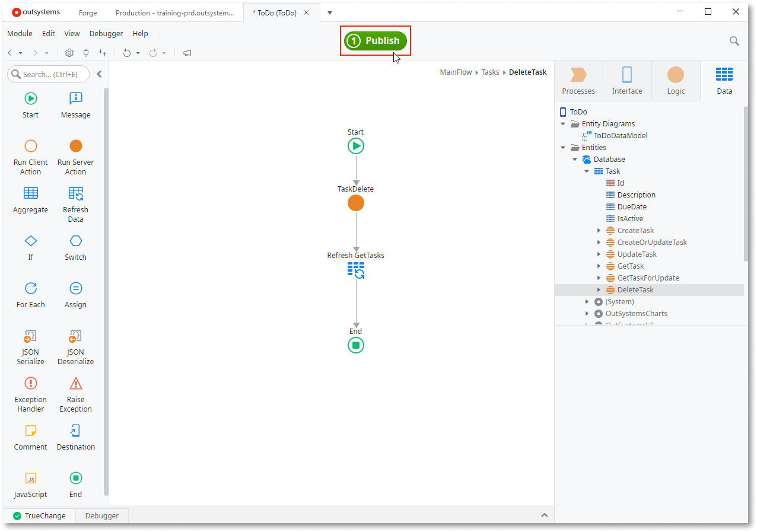Open the Module menu
The width and height of the screenshot is (757, 532).
pos(20,33)
